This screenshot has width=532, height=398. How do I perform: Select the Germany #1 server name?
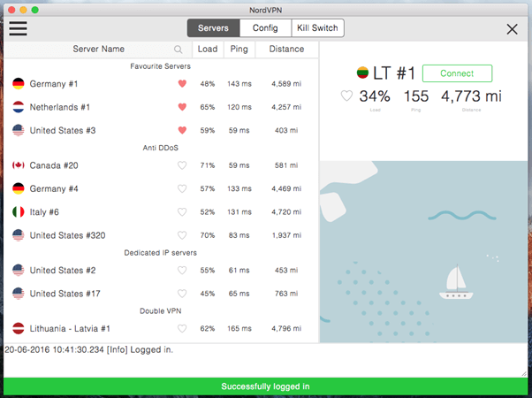54,83
